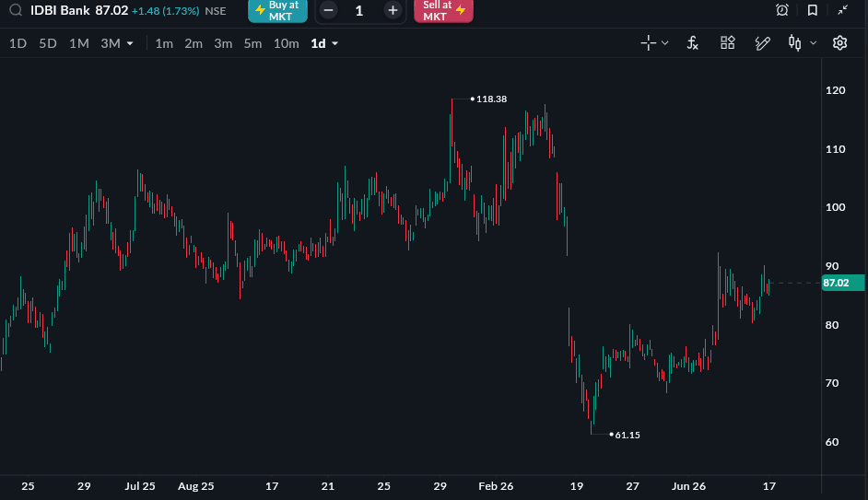Click the 100 price axis label
The width and height of the screenshot is (868, 500).
click(x=836, y=207)
